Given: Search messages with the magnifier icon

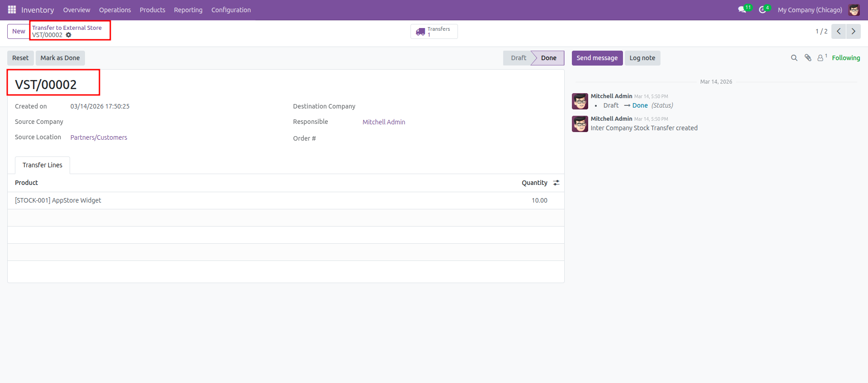Looking at the screenshot, I should pyautogui.click(x=794, y=58).
